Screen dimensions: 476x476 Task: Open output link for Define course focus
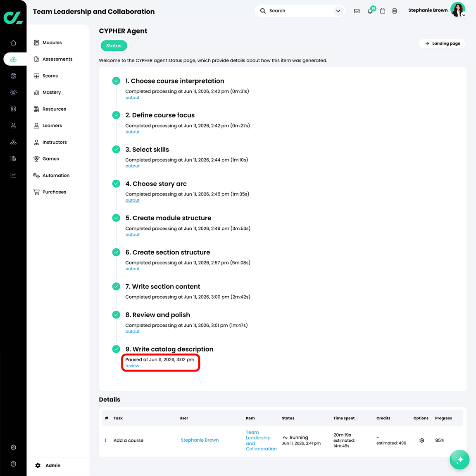click(x=132, y=132)
